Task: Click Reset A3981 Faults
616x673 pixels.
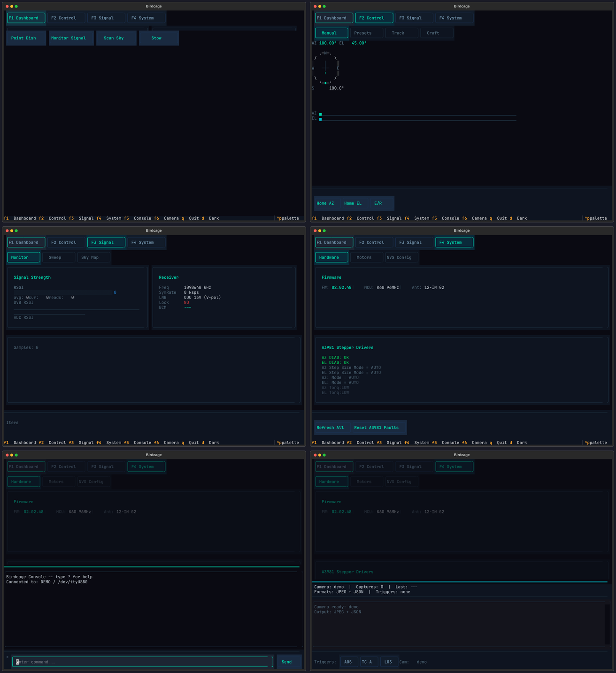Action: [x=376, y=428]
